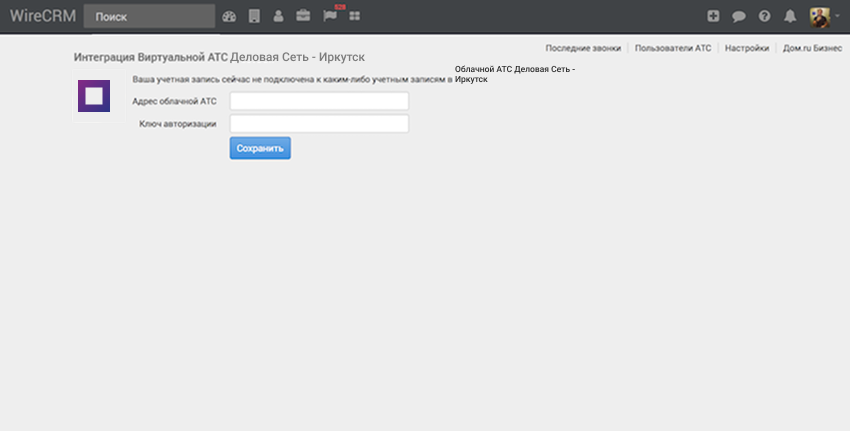Focus the Адрес облачной АТС field
850x431 pixels.
319,101
